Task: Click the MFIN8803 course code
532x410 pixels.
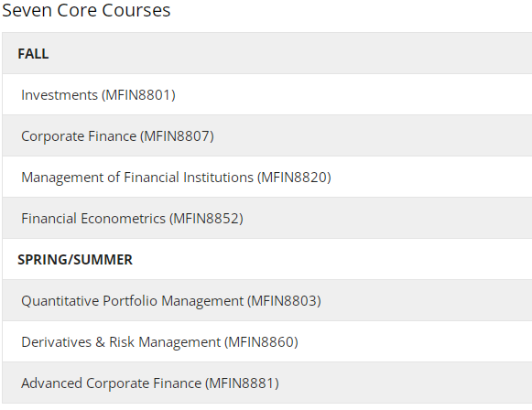Action: coord(284,301)
